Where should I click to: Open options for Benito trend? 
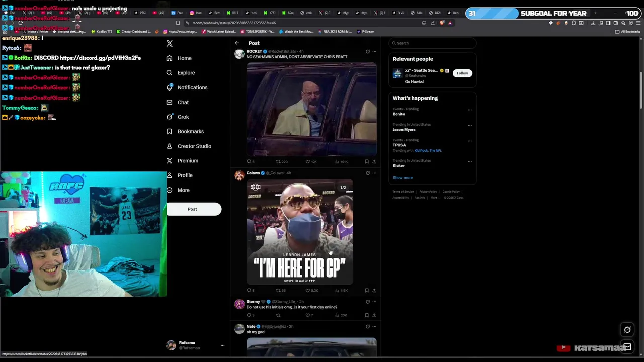coord(470,110)
